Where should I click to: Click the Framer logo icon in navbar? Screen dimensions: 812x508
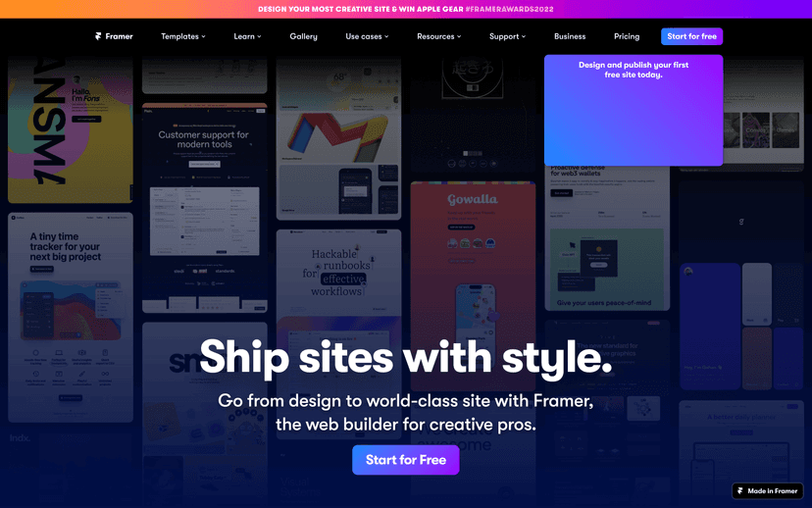click(x=98, y=36)
